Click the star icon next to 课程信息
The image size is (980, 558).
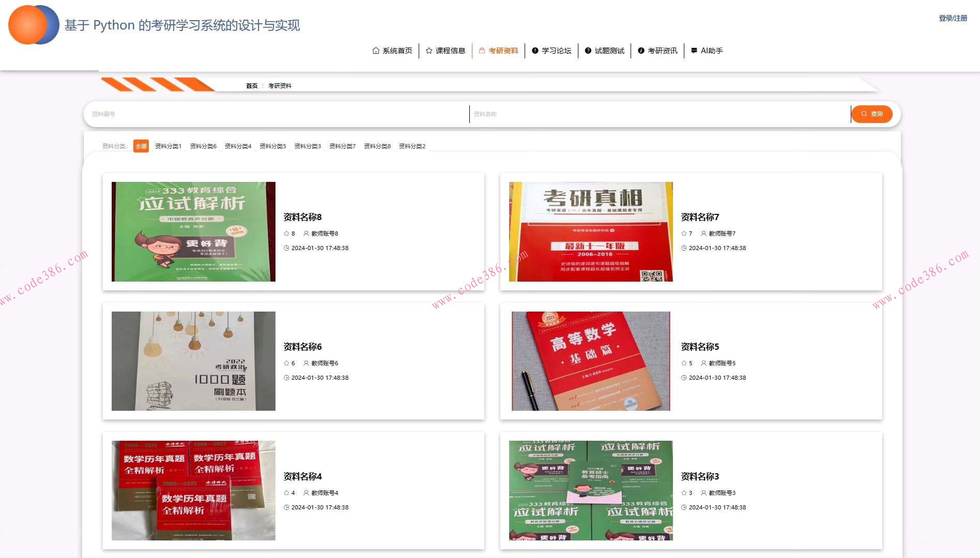(428, 50)
